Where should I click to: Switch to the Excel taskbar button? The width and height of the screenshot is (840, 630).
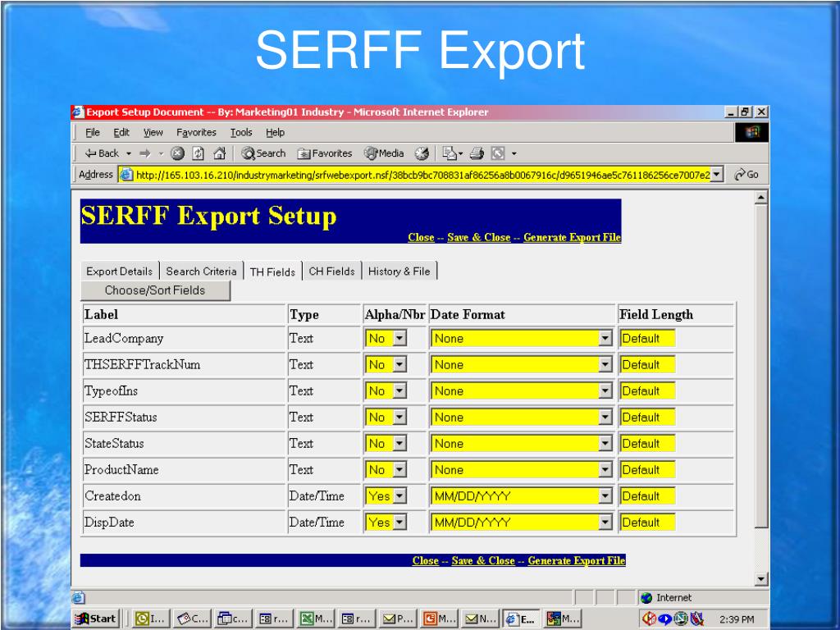(316, 619)
